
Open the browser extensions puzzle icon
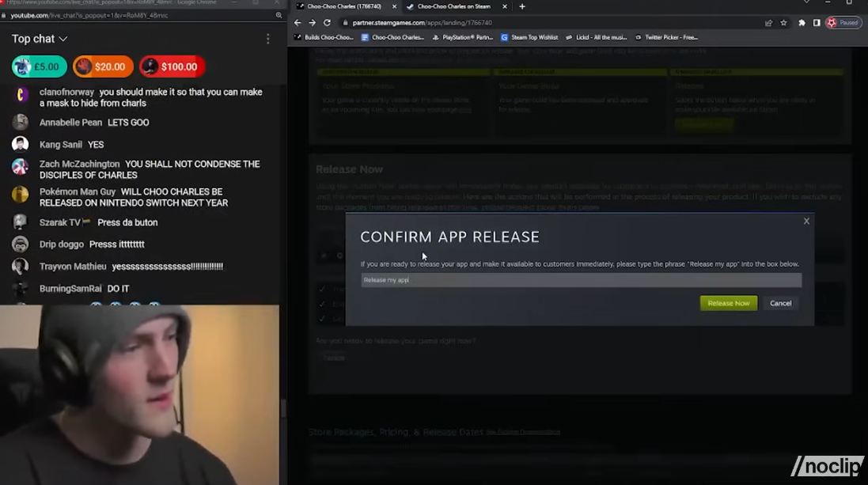pos(802,23)
